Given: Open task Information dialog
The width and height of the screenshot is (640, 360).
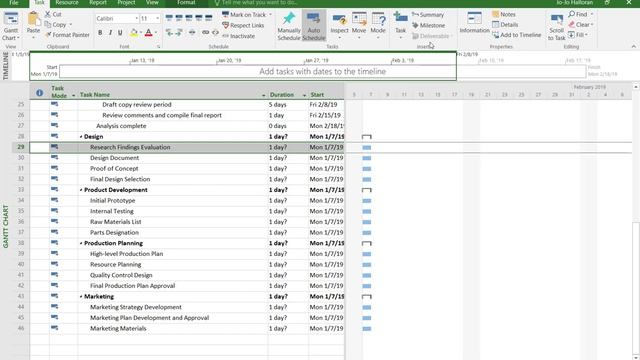Looking at the screenshot, I should (x=474, y=23).
